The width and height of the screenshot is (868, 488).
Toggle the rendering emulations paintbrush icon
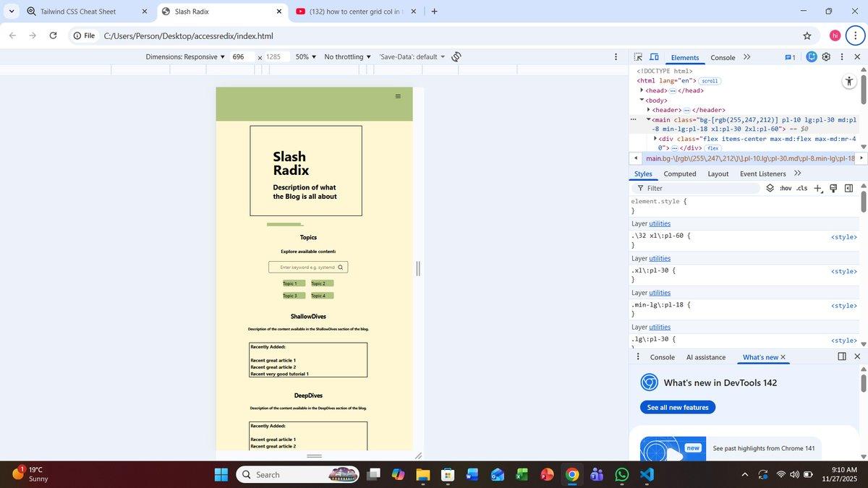[x=833, y=189]
